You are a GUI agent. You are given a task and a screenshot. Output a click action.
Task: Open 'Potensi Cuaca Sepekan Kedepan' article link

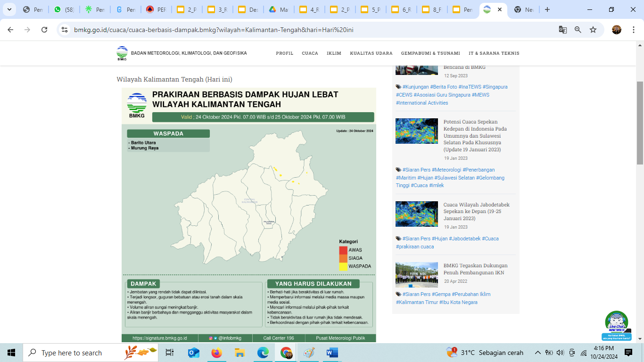[475, 135]
